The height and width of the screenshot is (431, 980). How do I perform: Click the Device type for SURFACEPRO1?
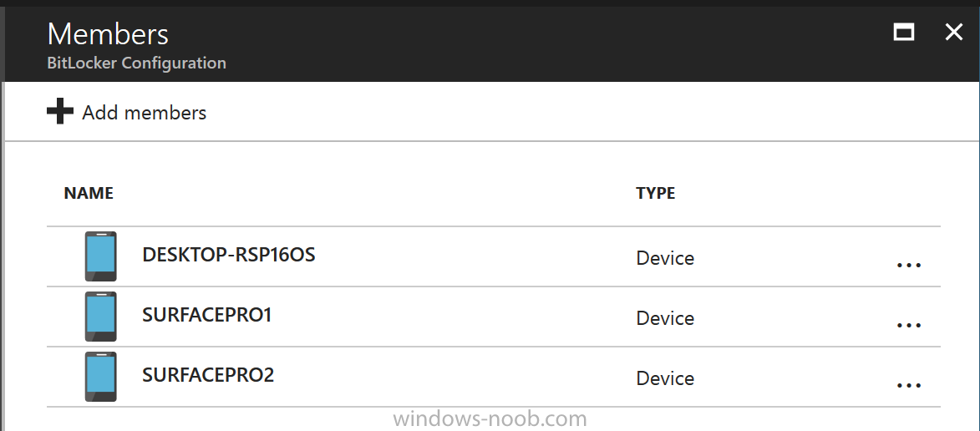click(x=665, y=318)
